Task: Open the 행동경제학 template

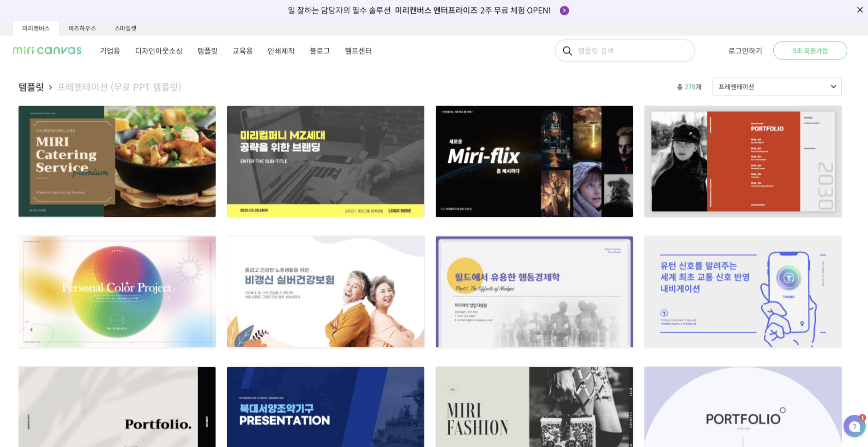Action: [534, 292]
